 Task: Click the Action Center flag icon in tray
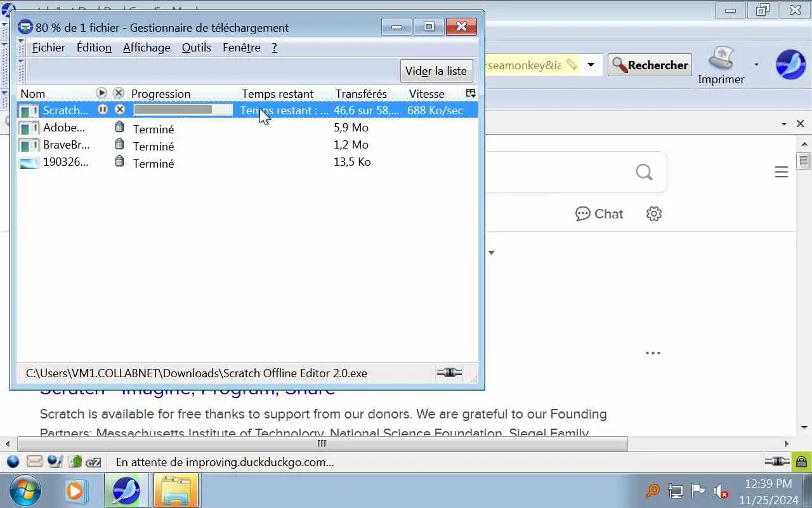(698, 490)
